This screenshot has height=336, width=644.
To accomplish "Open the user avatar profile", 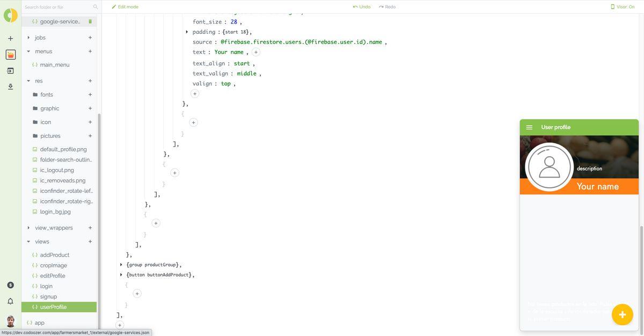I will (10, 321).
